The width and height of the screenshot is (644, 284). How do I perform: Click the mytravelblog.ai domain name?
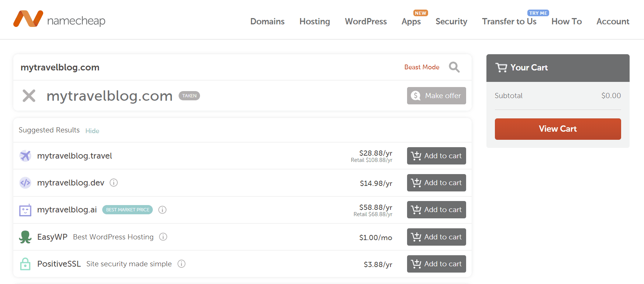click(67, 210)
